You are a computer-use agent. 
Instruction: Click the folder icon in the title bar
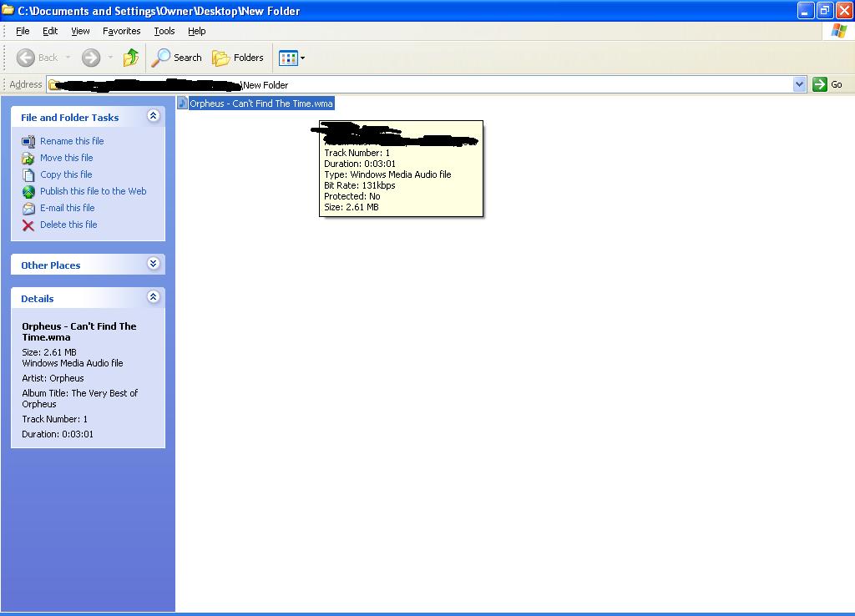8,10
